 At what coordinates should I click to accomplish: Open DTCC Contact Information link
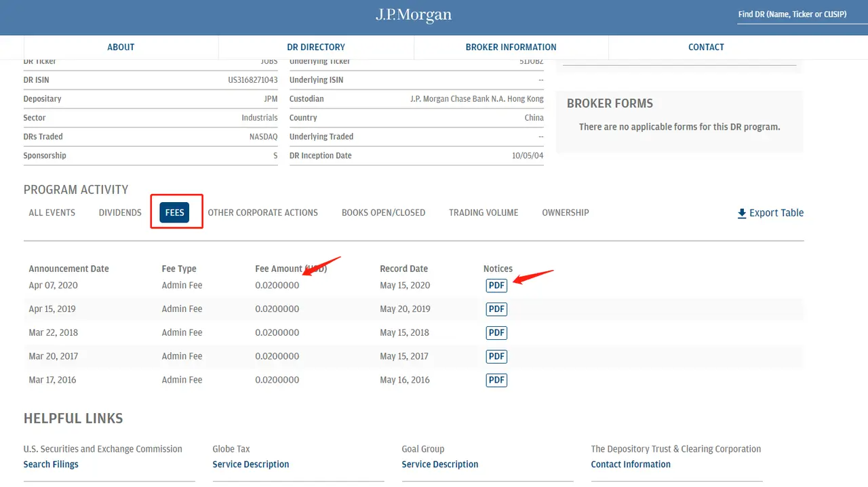pos(631,465)
